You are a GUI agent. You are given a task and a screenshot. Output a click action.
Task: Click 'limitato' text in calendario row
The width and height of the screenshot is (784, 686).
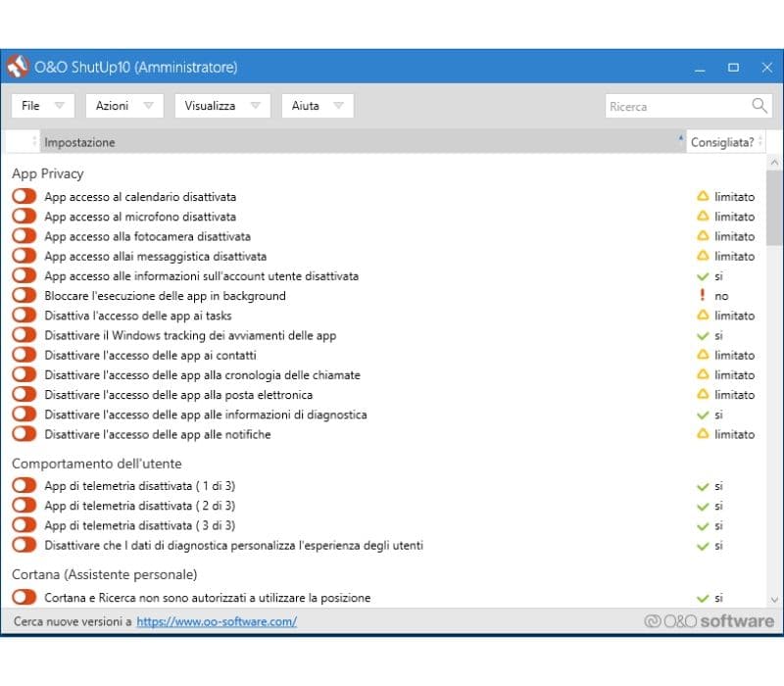734,197
